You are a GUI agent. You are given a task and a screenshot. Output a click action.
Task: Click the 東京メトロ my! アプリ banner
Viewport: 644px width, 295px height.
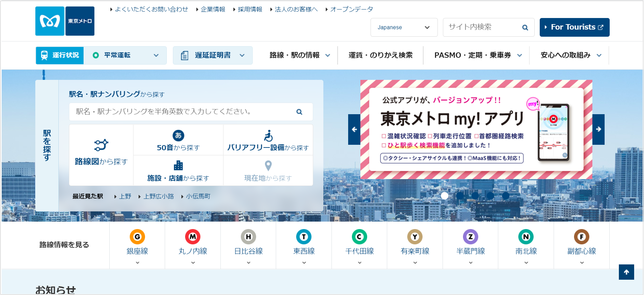click(x=476, y=129)
